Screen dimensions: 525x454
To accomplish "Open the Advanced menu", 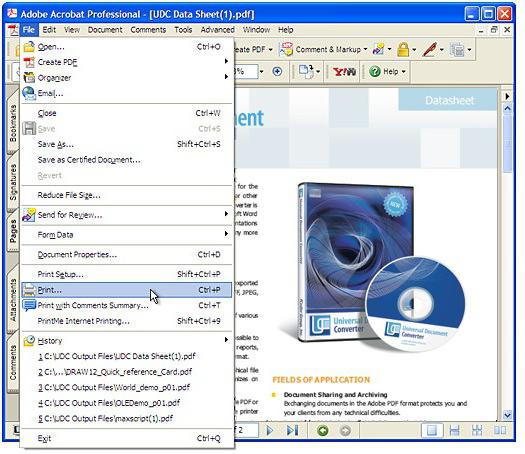I will (218, 30).
